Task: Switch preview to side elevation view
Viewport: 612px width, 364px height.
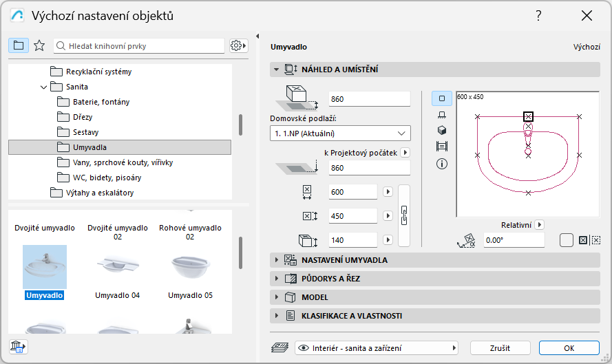Action: click(x=442, y=114)
